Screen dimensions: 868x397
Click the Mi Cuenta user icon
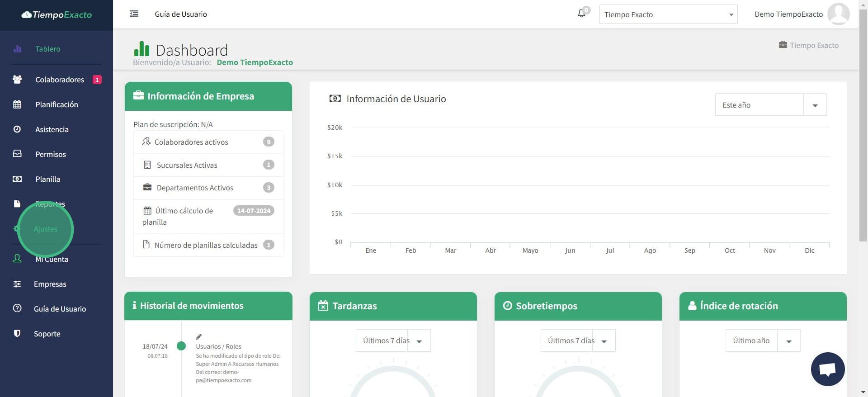click(x=17, y=259)
